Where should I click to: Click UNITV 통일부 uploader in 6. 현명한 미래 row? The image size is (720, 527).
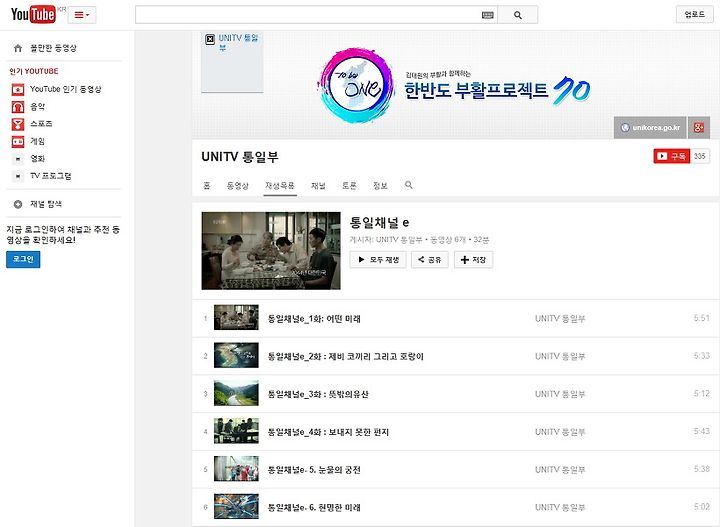(560, 507)
